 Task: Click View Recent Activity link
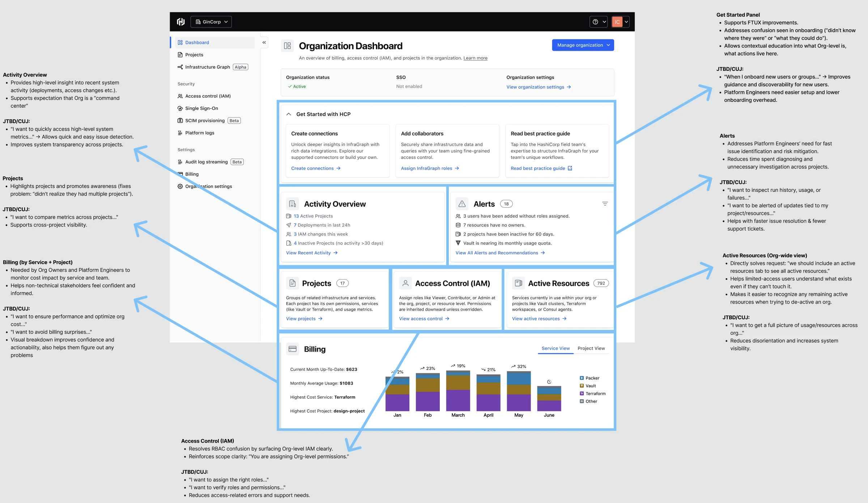(312, 253)
